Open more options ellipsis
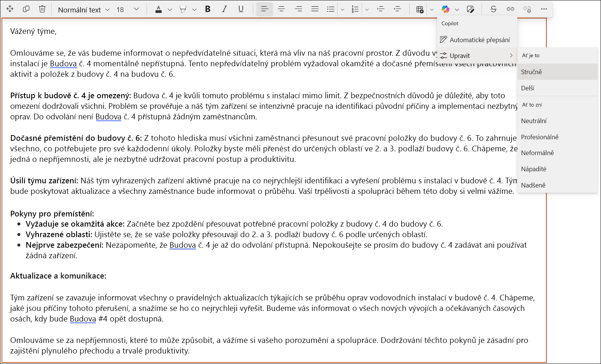The image size is (601, 364). [x=544, y=9]
